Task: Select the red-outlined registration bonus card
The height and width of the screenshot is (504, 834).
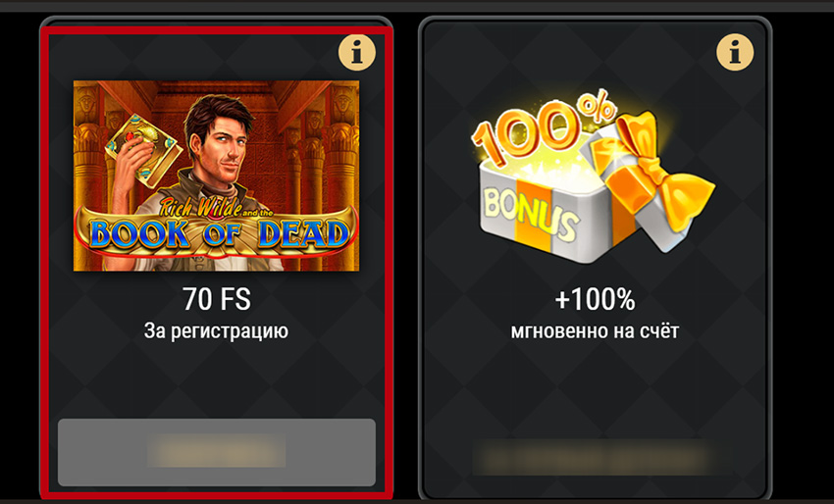Action: (216, 261)
